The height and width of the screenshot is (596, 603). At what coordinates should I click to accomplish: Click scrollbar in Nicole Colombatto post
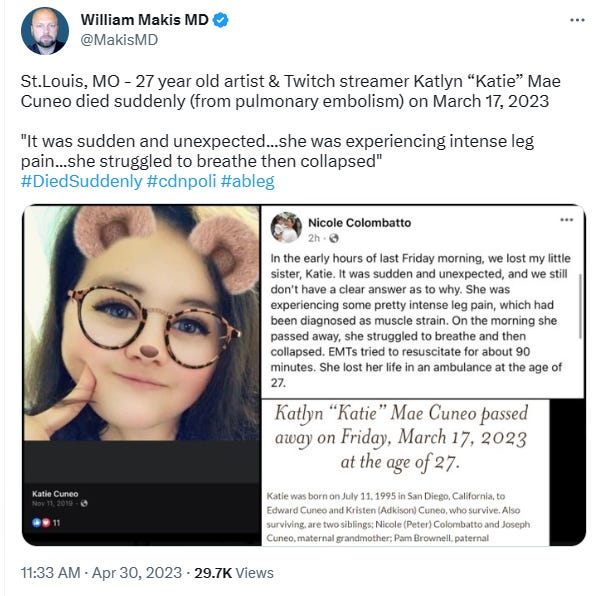(580, 306)
